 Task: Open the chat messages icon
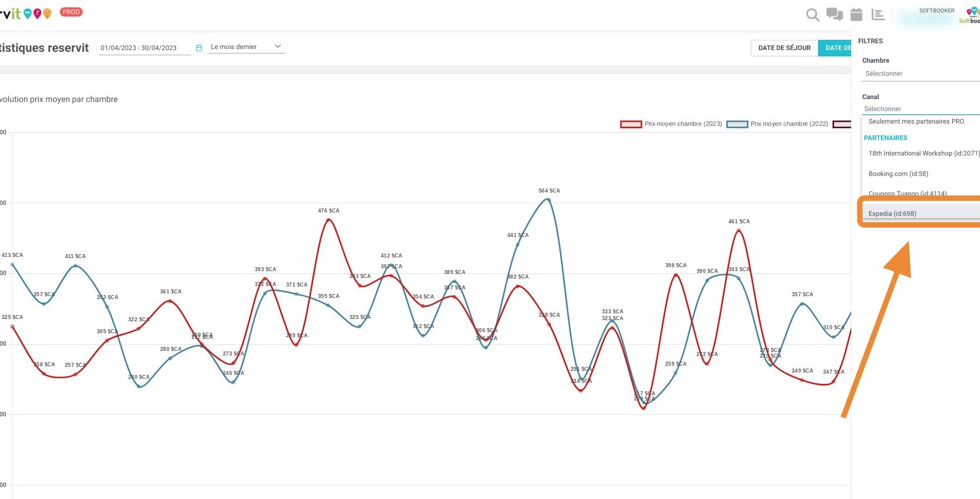point(835,14)
